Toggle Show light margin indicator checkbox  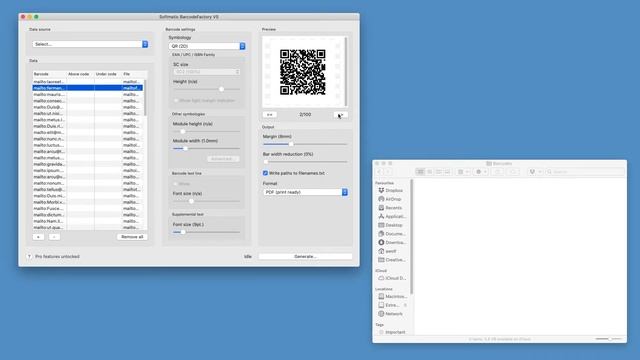click(x=176, y=100)
